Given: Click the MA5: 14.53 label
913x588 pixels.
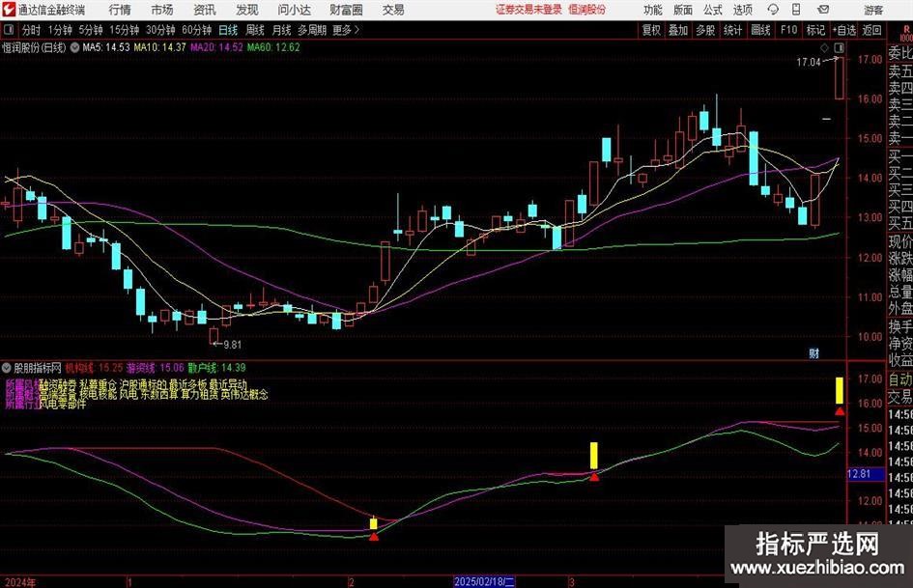Looking at the screenshot, I should (x=106, y=47).
